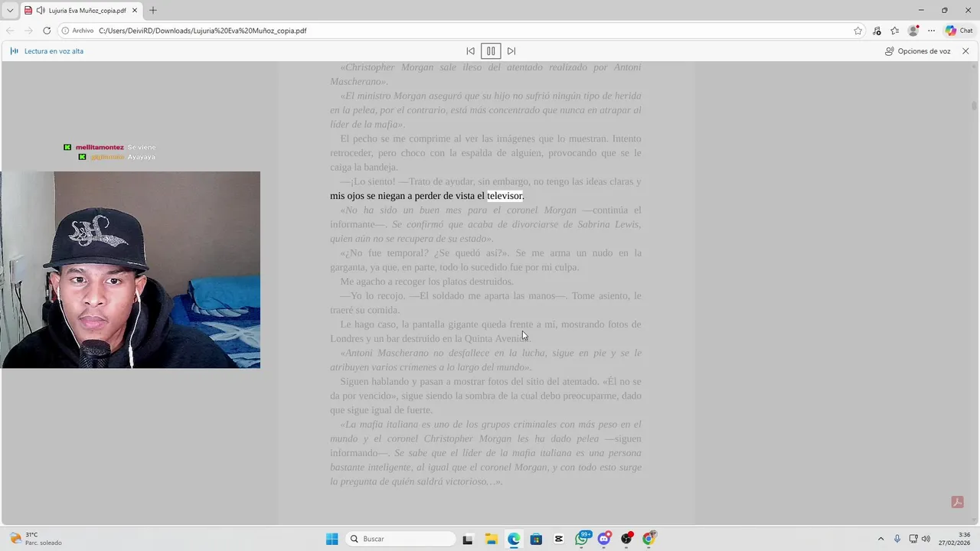Open a new browser tab

point(153,11)
